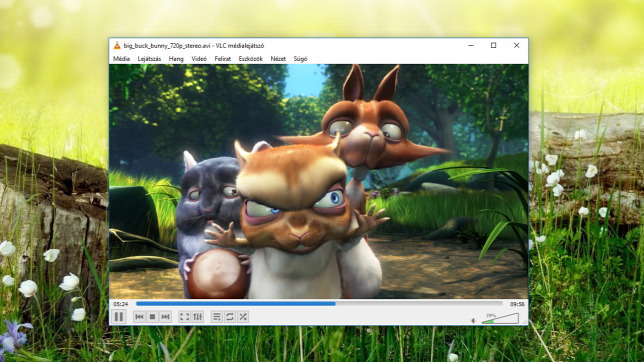
Task: Open the Lejátszás menu
Action: (x=149, y=59)
